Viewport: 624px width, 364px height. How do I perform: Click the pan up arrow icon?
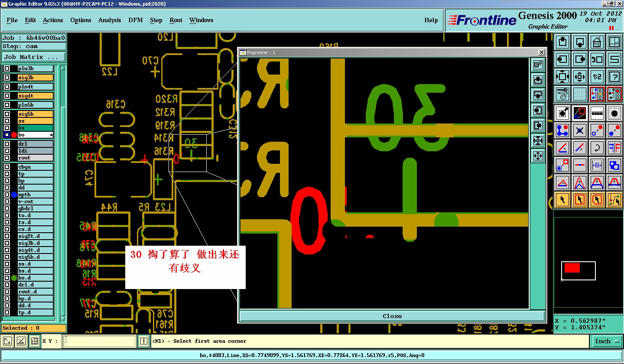pyautogui.click(x=562, y=42)
